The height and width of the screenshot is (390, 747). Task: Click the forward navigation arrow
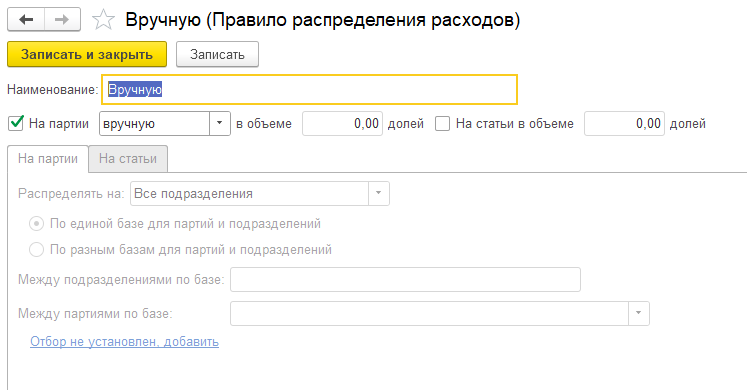tap(62, 20)
